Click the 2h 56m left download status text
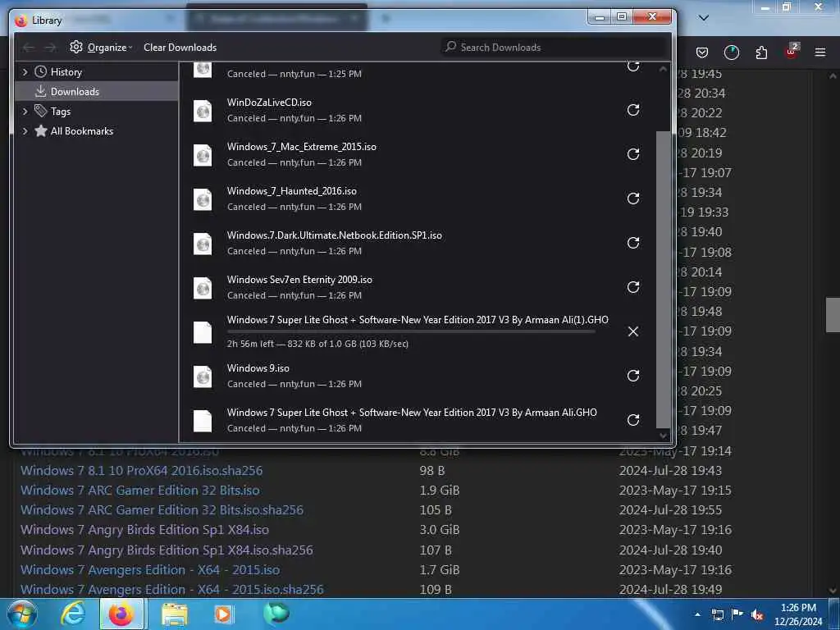The image size is (840, 630). pyautogui.click(x=317, y=344)
